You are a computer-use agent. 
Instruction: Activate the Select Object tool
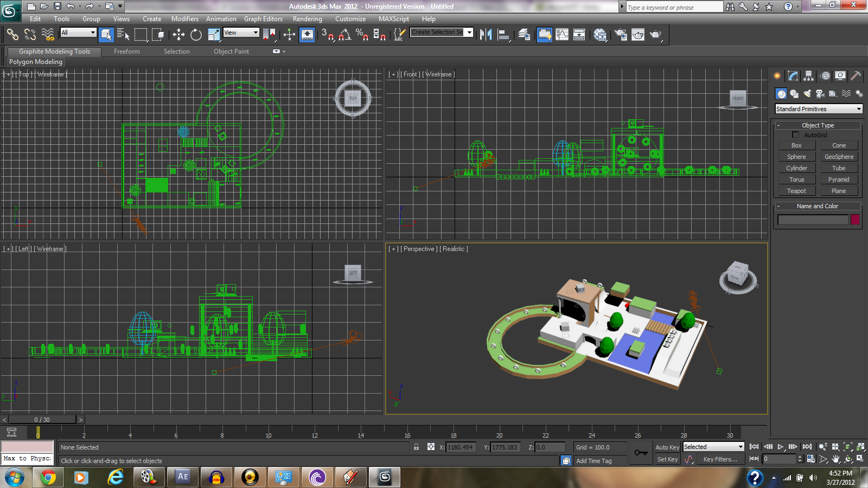coord(106,35)
